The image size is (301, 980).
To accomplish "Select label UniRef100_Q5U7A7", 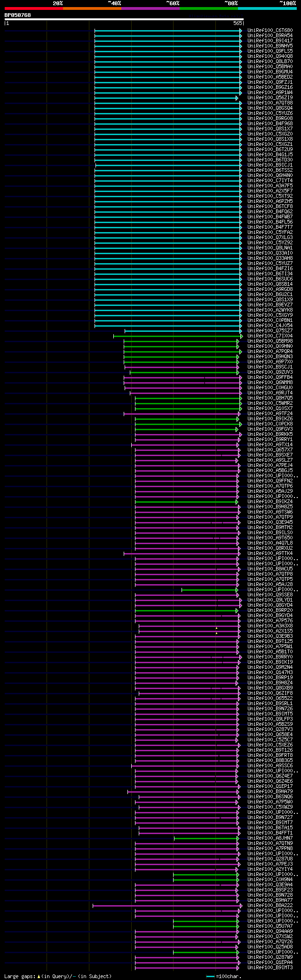I will [270, 926].
